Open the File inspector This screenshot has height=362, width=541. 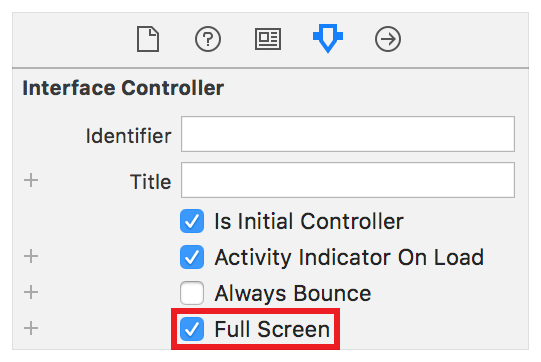pos(148,39)
